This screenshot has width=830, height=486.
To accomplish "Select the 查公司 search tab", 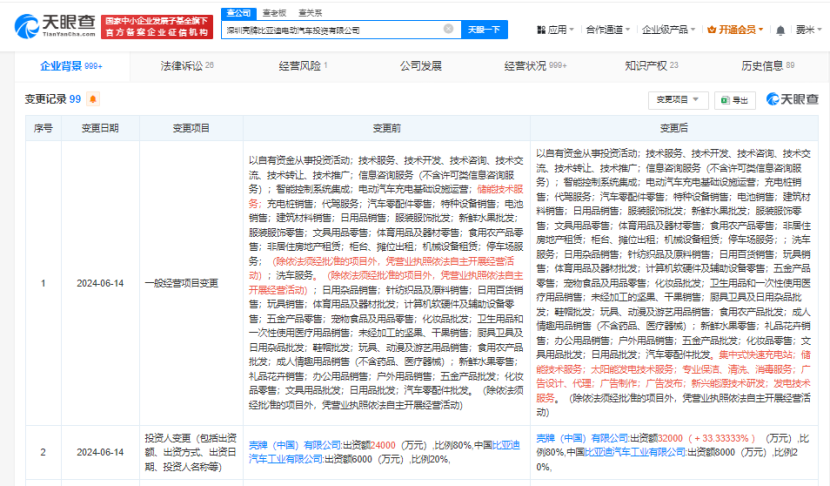I will [239, 13].
